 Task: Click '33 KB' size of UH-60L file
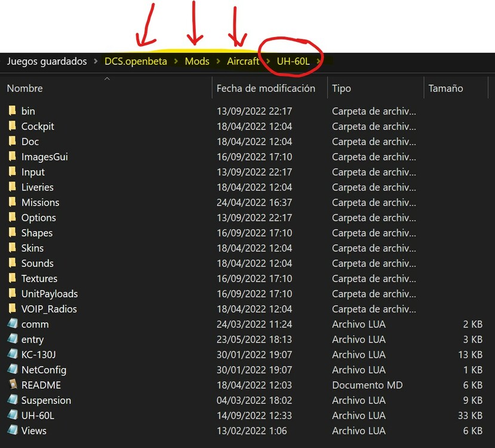[x=470, y=416]
